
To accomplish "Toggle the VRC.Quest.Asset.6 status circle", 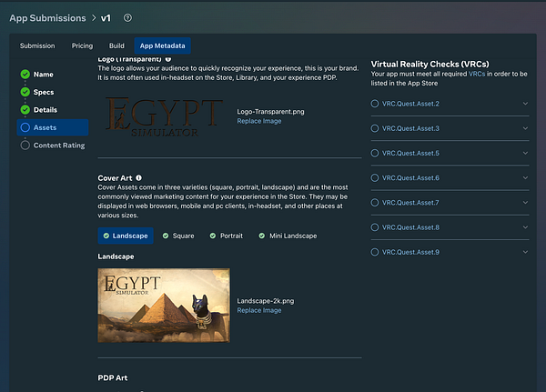I will (375, 178).
